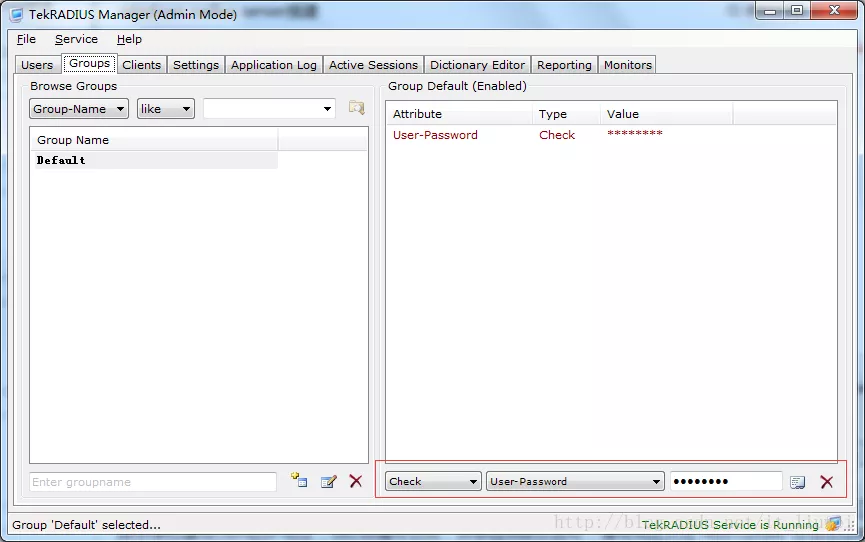This screenshot has width=865, height=542.
Task: Select the User-Password attribute row
Action: [436, 135]
